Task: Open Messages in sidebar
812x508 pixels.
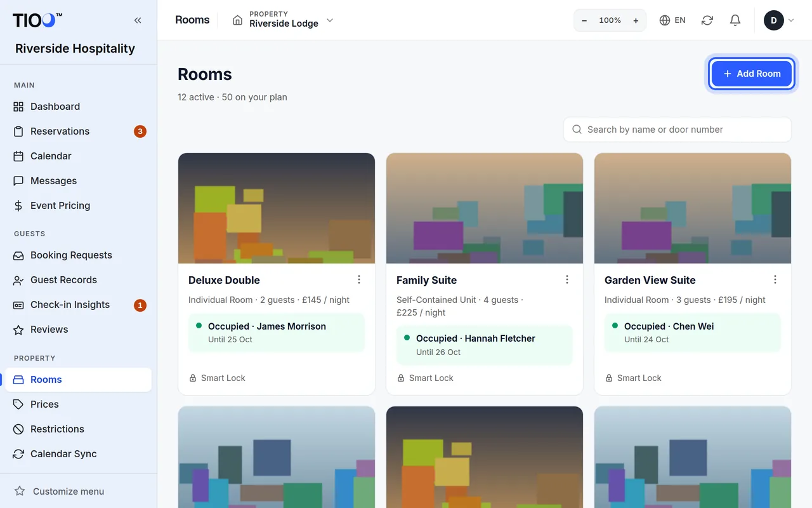Action: pyautogui.click(x=78, y=181)
